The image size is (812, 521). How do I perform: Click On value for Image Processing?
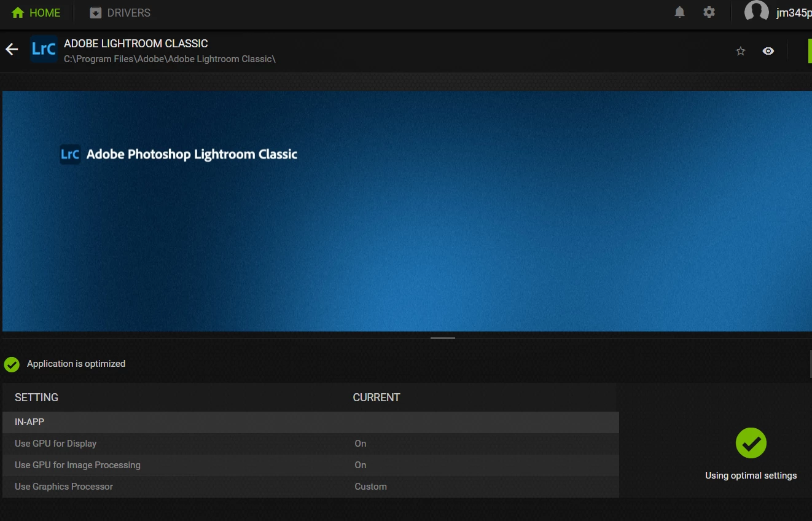click(x=361, y=465)
